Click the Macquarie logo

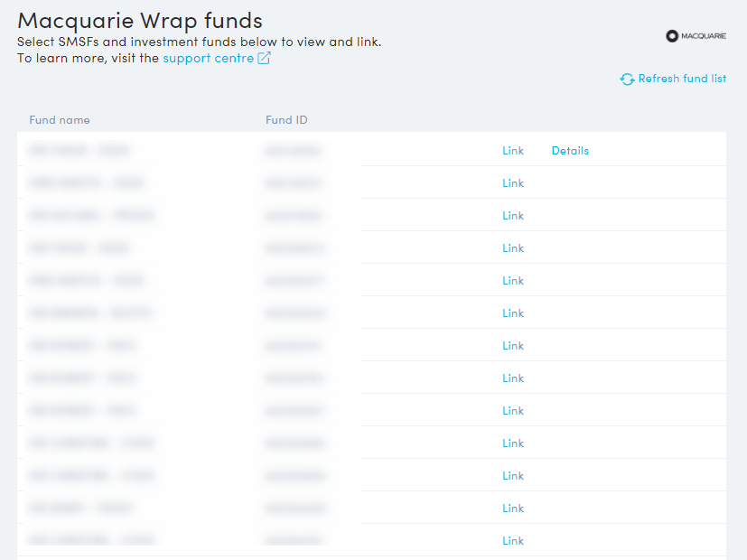click(x=696, y=36)
